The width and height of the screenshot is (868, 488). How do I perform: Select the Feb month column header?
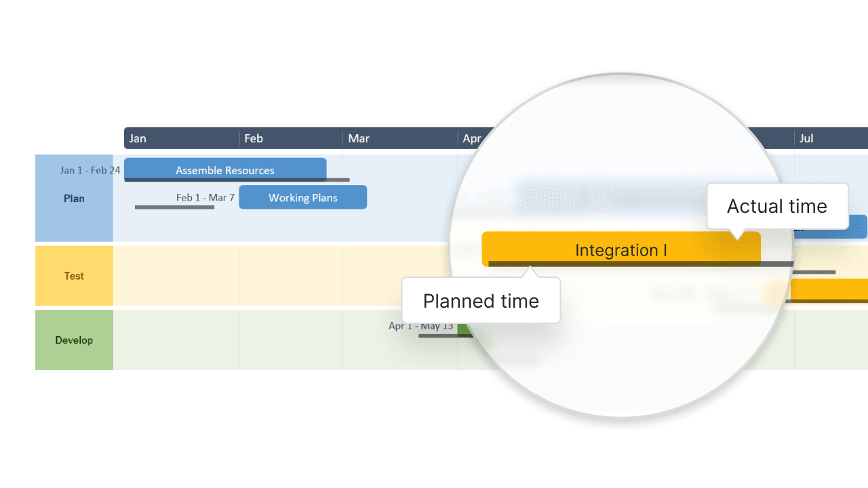[254, 138]
